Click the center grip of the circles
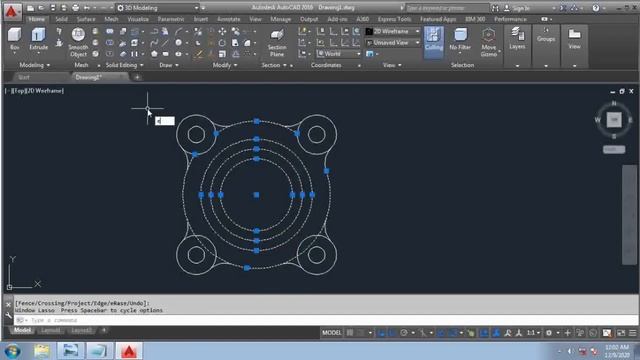 pos(256,195)
